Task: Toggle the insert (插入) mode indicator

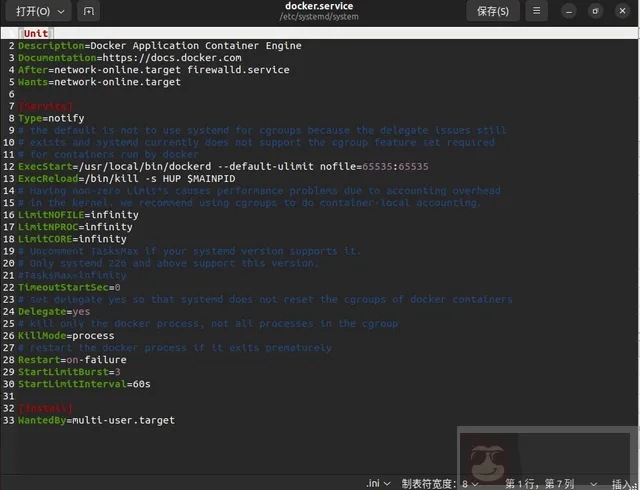Action: (622, 483)
